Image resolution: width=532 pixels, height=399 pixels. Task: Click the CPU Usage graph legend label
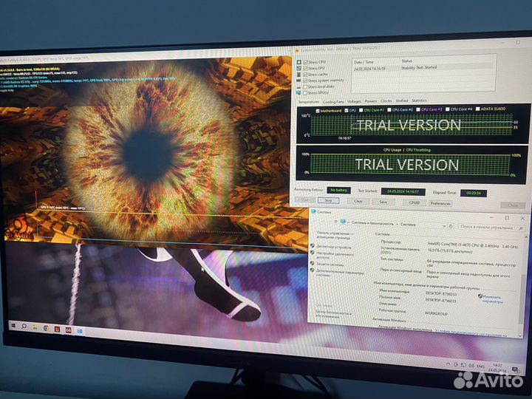(392, 149)
